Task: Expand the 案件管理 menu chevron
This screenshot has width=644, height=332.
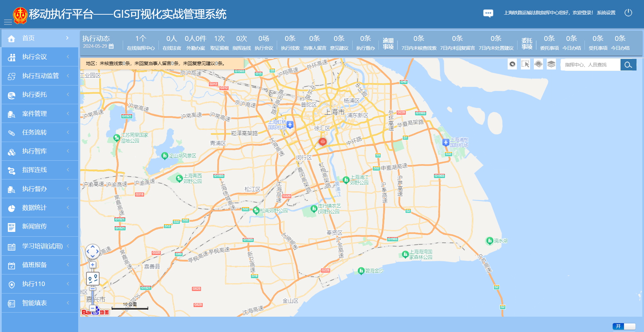Action: (x=68, y=113)
